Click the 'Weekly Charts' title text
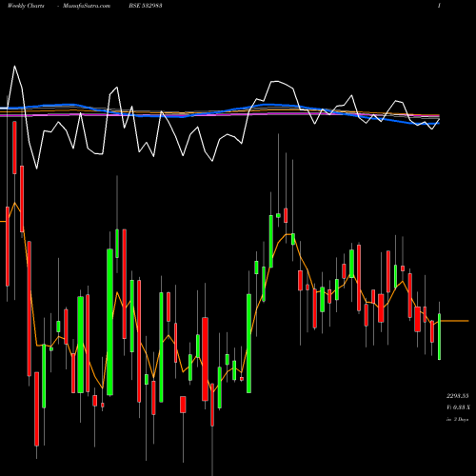The image size is (476, 476). (x=26, y=6)
